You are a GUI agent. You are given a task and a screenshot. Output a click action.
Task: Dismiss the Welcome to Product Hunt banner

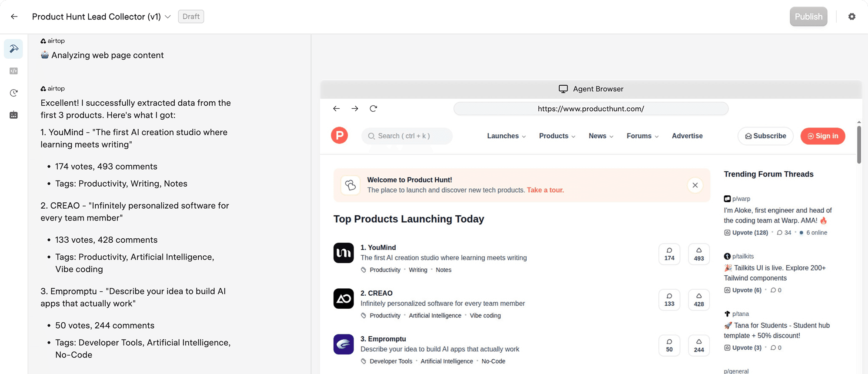tap(695, 185)
